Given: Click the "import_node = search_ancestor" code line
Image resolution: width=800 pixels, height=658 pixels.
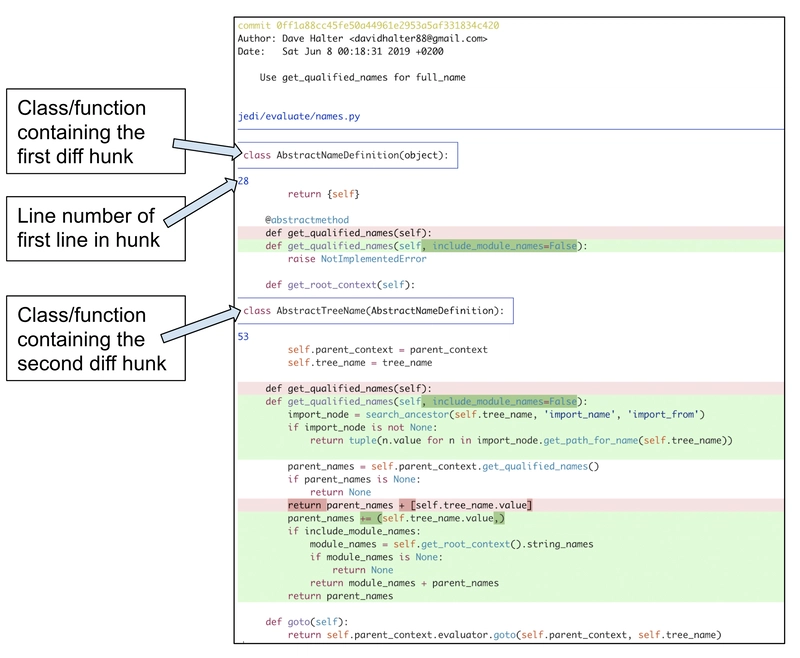Looking at the screenshot, I should tap(496, 414).
